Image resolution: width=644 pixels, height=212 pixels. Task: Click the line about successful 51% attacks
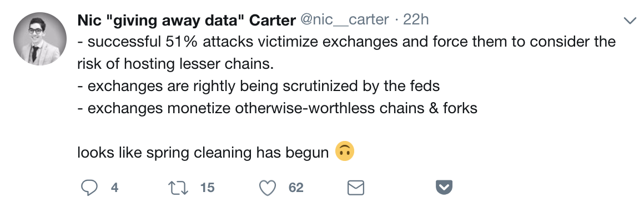click(346, 42)
